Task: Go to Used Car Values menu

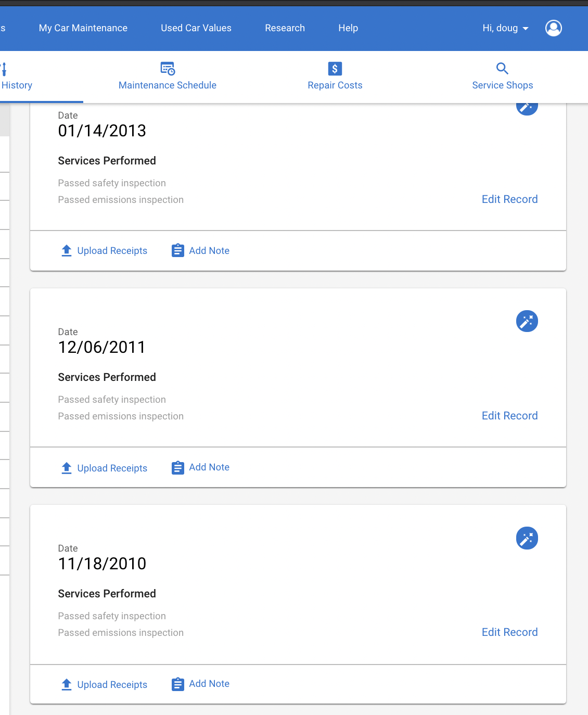Action: [196, 28]
